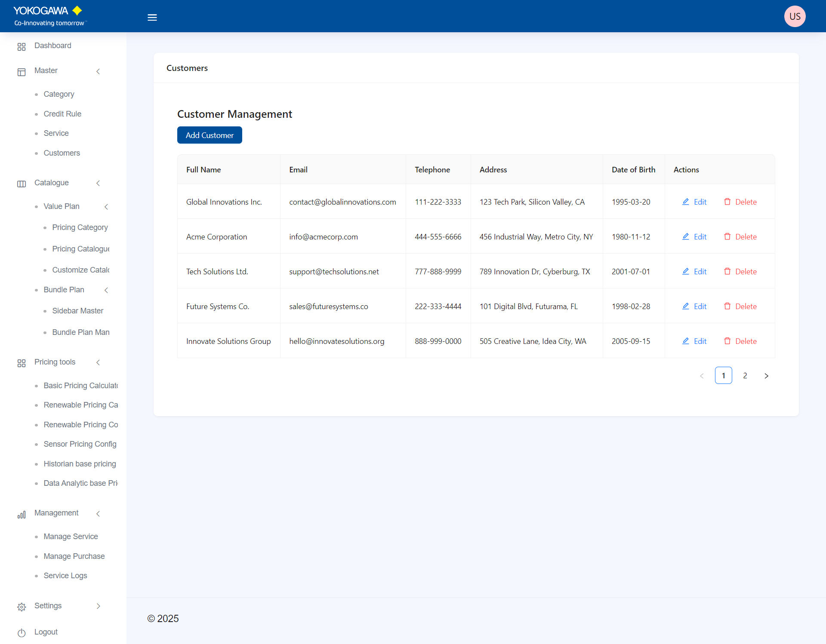Viewport: 826px width, 644px height.
Task: Open Credit Rule in Master menu
Action: (62, 114)
